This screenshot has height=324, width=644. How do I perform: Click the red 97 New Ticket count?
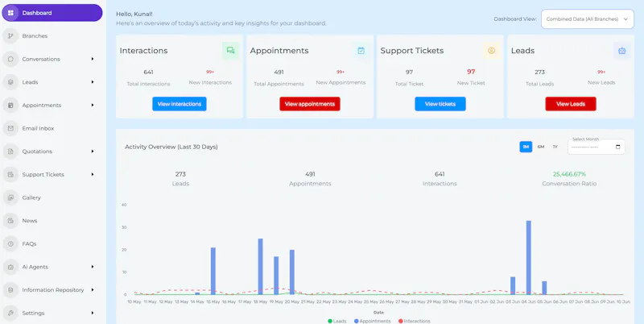click(x=471, y=72)
